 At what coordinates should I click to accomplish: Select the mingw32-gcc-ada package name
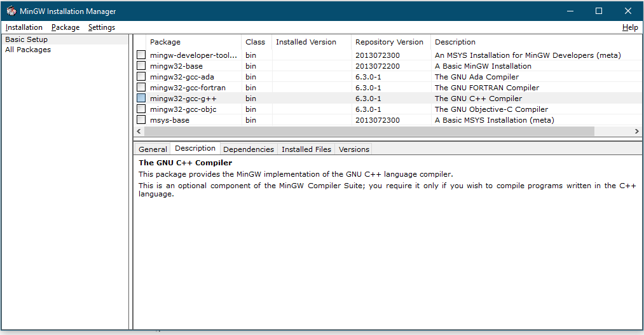(x=182, y=77)
